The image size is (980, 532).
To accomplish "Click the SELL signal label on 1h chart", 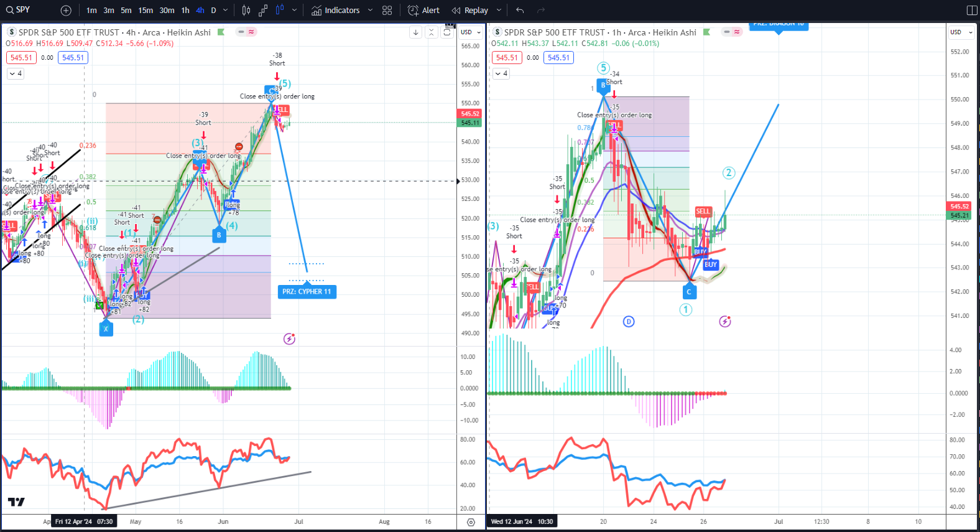I will 703,212.
